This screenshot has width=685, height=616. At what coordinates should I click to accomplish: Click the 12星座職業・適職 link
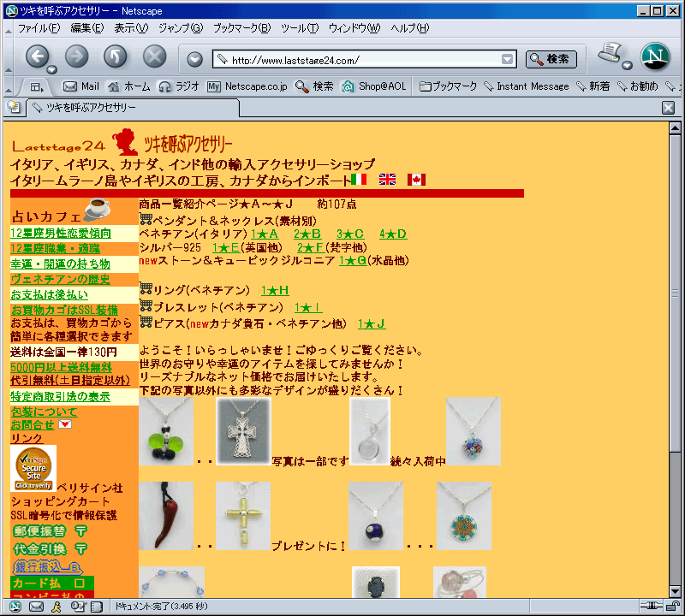point(56,249)
